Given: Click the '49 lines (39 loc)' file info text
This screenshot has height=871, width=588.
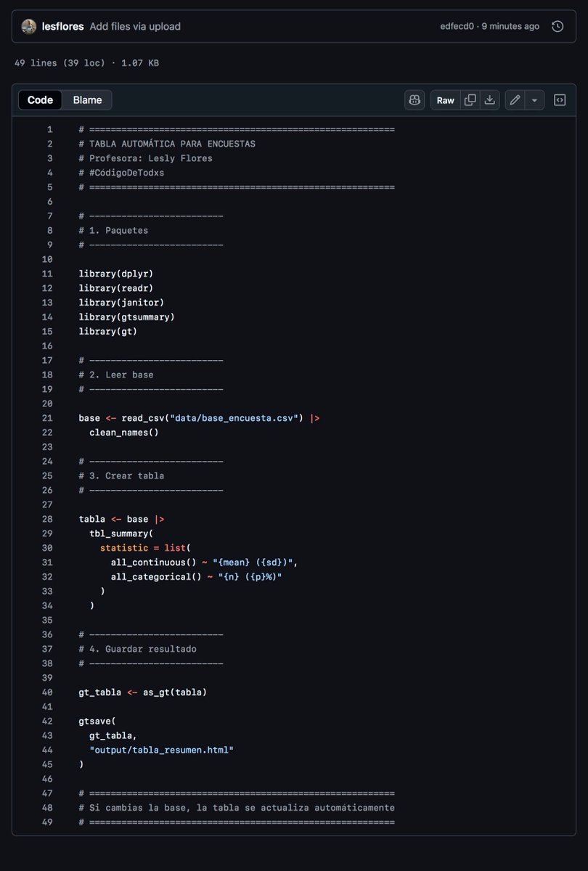Looking at the screenshot, I should [60, 63].
